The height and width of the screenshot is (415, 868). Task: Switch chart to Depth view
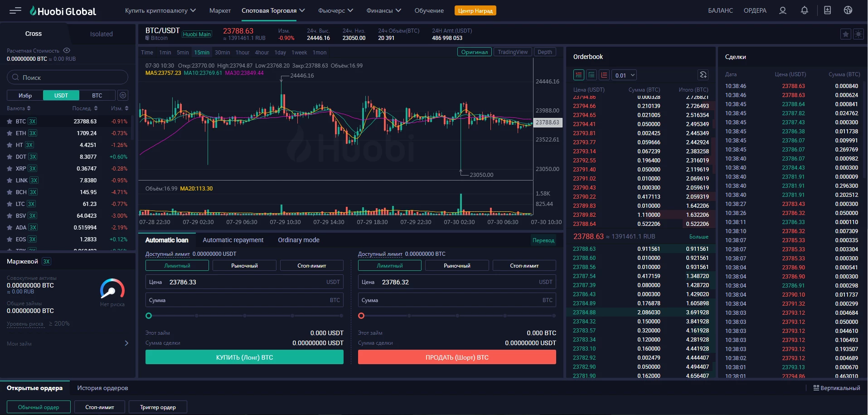coord(545,52)
